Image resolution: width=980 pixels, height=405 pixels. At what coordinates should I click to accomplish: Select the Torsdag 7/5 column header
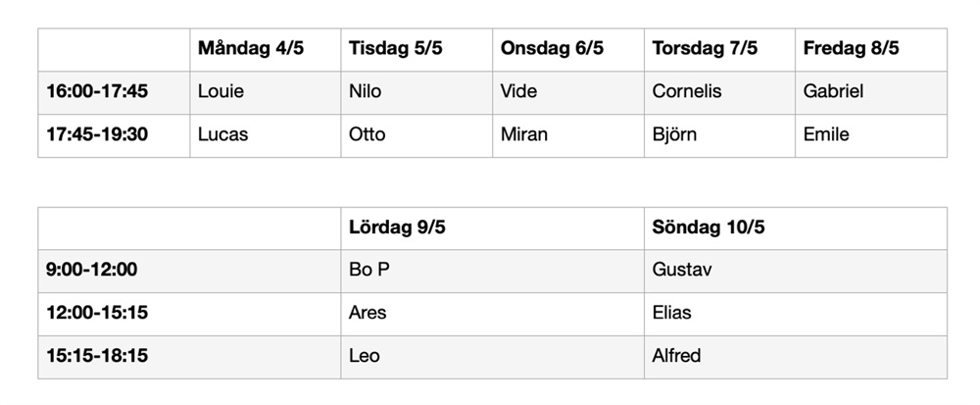[705, 49]
